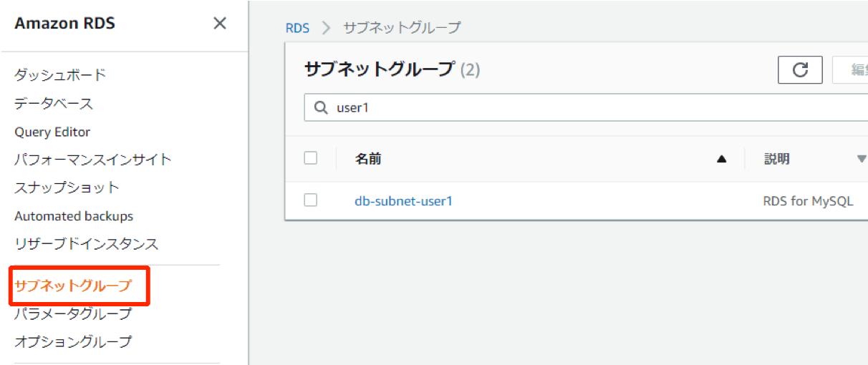Open Query Editor in sidebar

pos(52,132)
